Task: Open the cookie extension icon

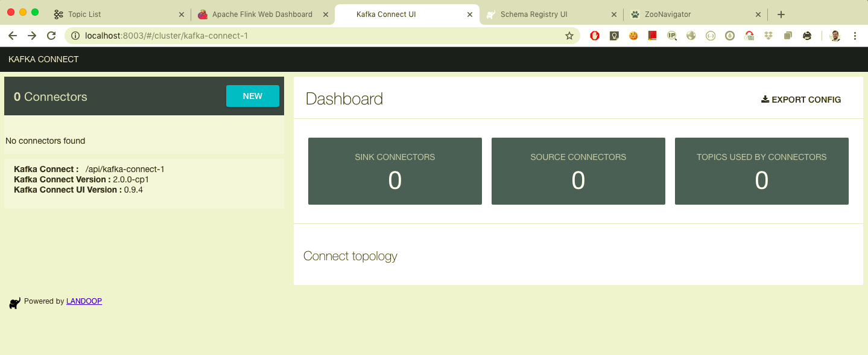Action: [633, 36]
